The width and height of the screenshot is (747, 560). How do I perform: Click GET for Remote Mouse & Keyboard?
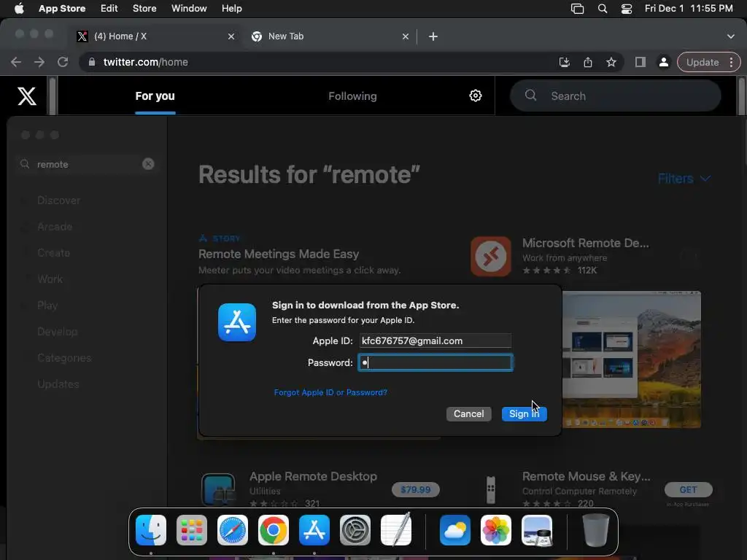689,489
